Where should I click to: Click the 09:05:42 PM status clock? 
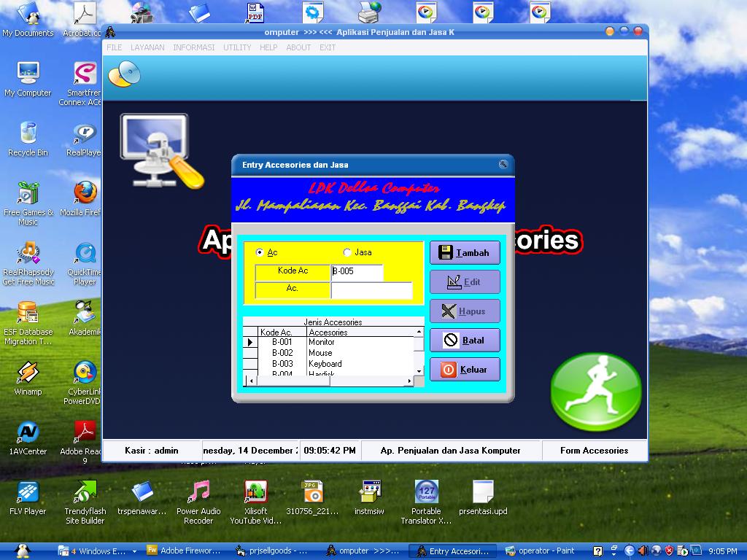(x=330, y=451)
